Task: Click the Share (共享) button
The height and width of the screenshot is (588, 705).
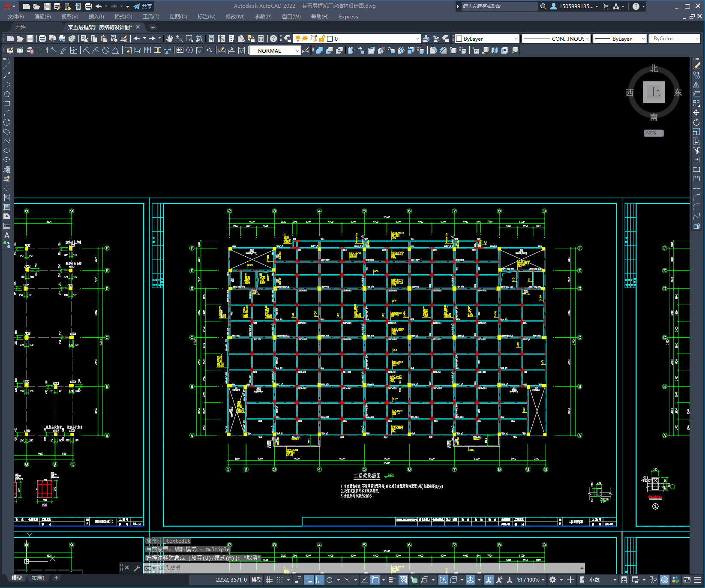Action: [143, 6]
